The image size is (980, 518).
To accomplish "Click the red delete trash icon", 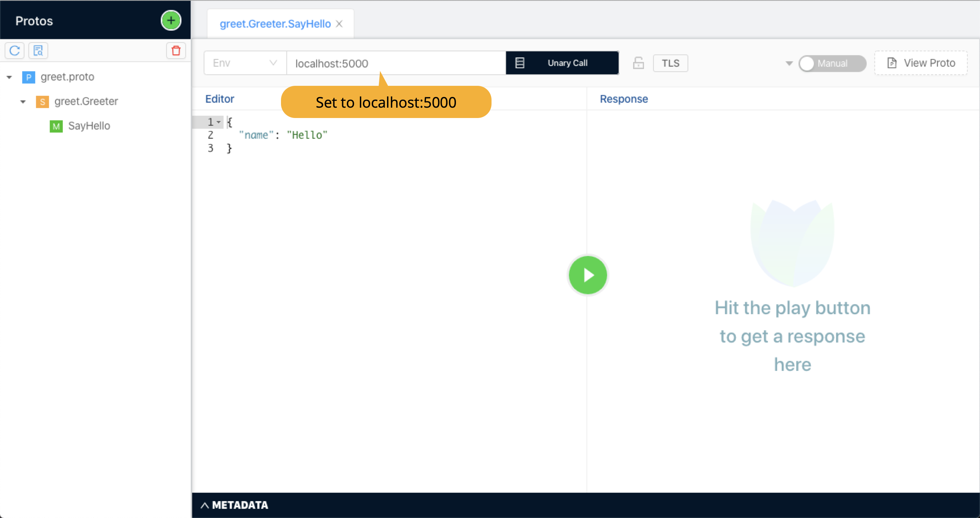I will click(176, 51).
